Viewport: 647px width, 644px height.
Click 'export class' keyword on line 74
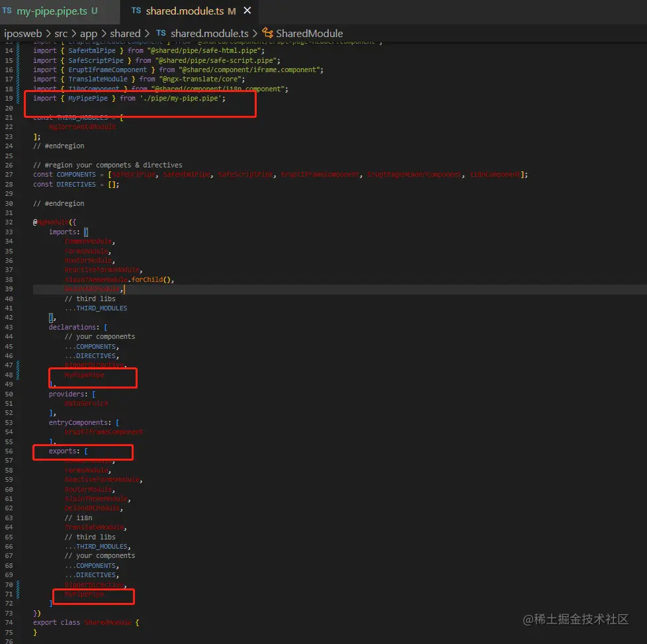(56, 622)
